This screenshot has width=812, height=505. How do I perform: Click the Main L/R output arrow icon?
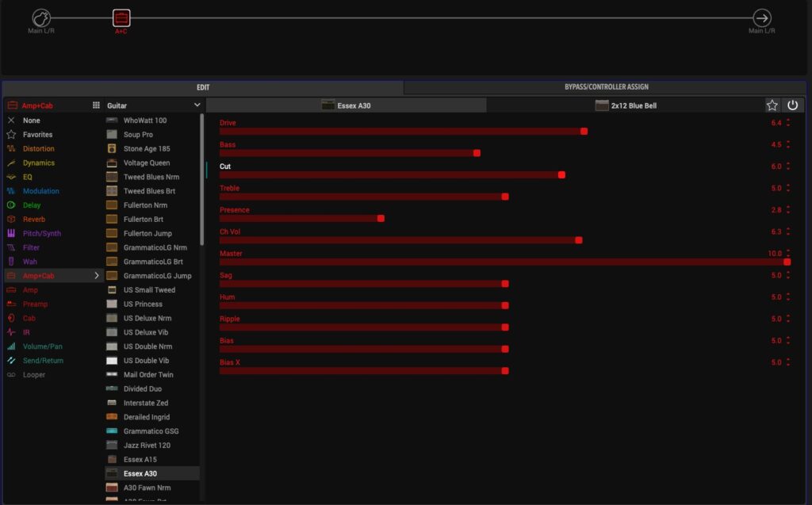pyautogui.click(x=761, y=18)
